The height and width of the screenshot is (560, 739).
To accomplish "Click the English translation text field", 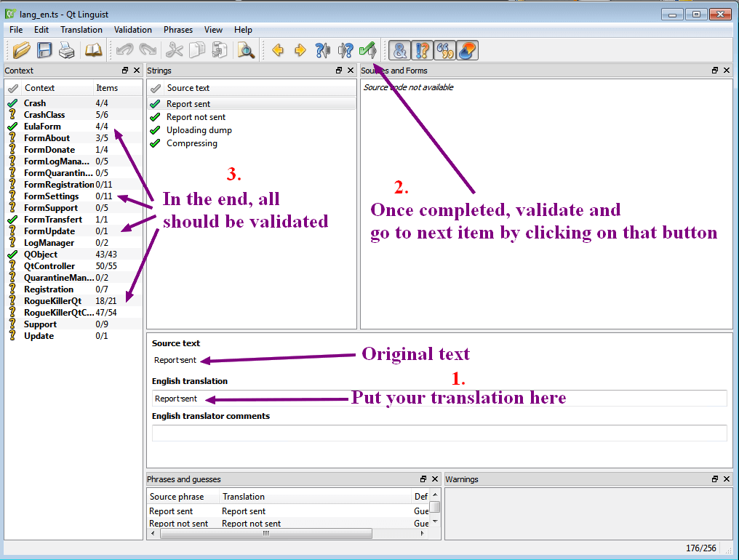I will 439,399.
